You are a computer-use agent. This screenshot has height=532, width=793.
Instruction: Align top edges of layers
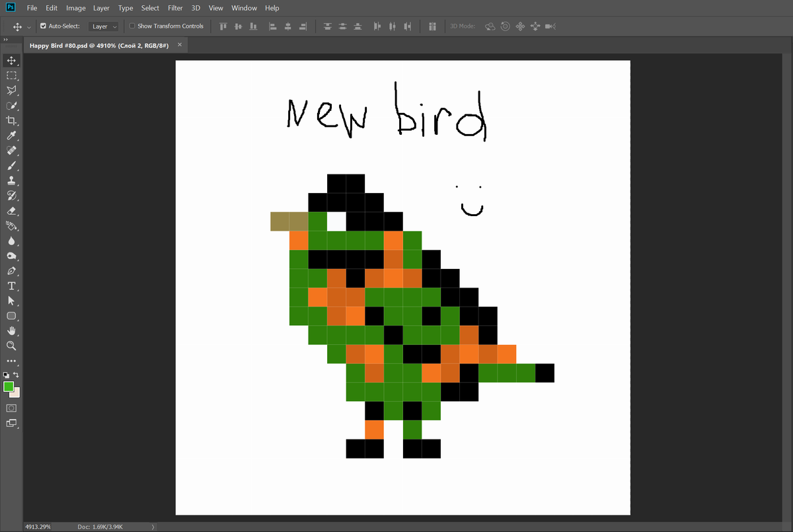(223, 26)
